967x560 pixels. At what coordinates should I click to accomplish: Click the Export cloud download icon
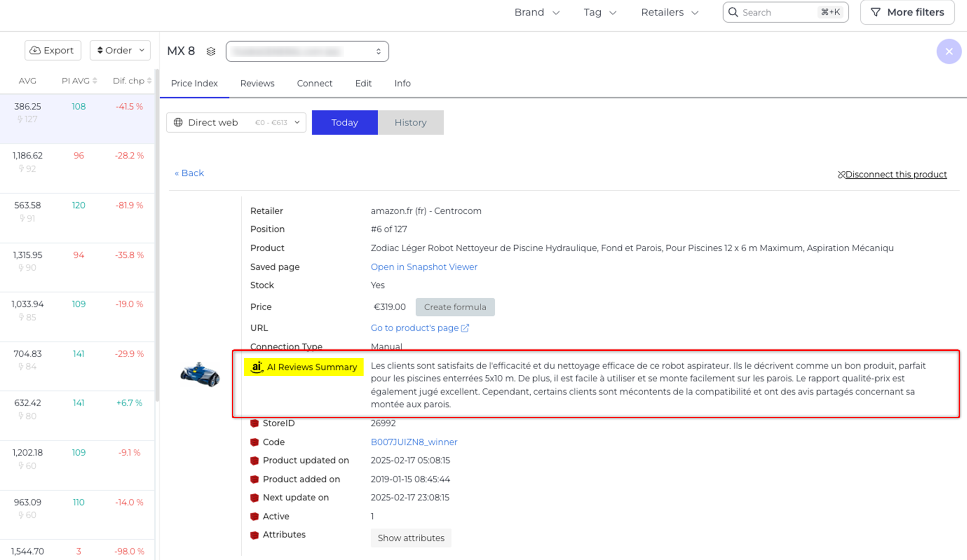click(x=35, y=50)
